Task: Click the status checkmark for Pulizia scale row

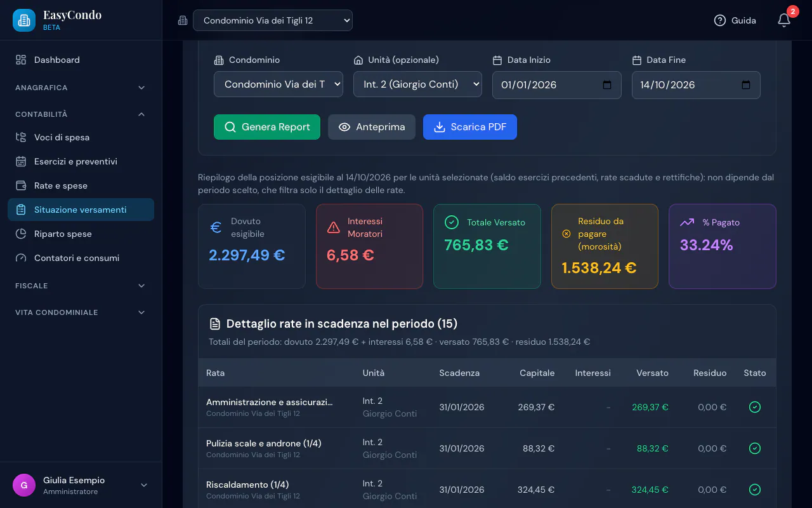Action: [755, 448]
